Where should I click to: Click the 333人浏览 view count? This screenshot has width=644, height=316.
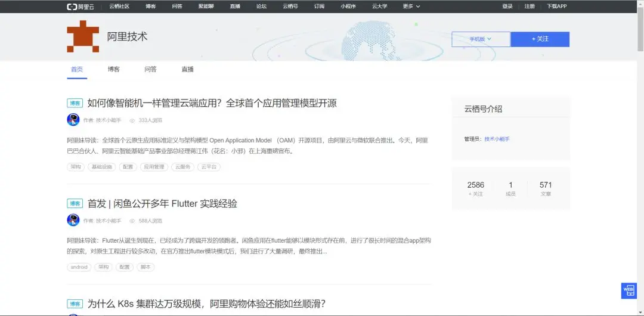click(x=150, y=120)
